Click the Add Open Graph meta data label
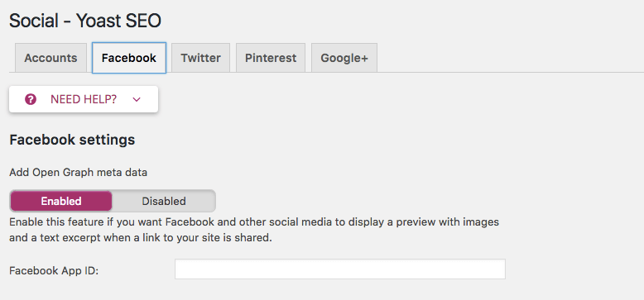 click(78, 173)
